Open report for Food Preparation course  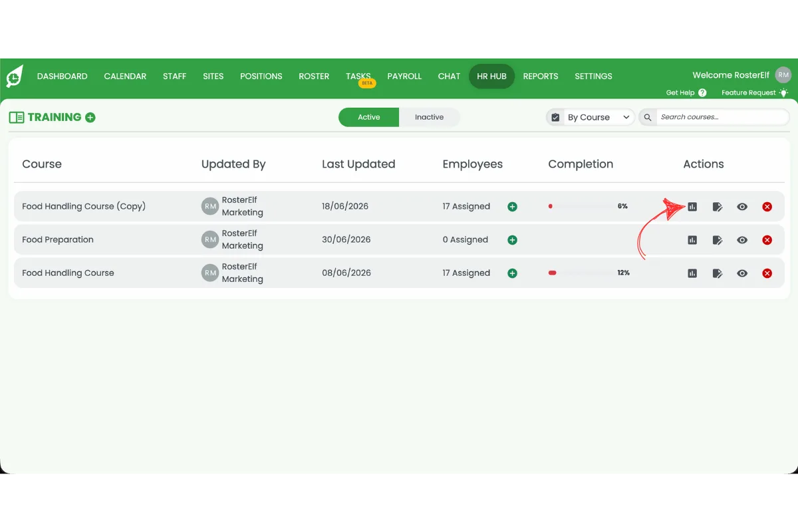click(x=692, y=240)
